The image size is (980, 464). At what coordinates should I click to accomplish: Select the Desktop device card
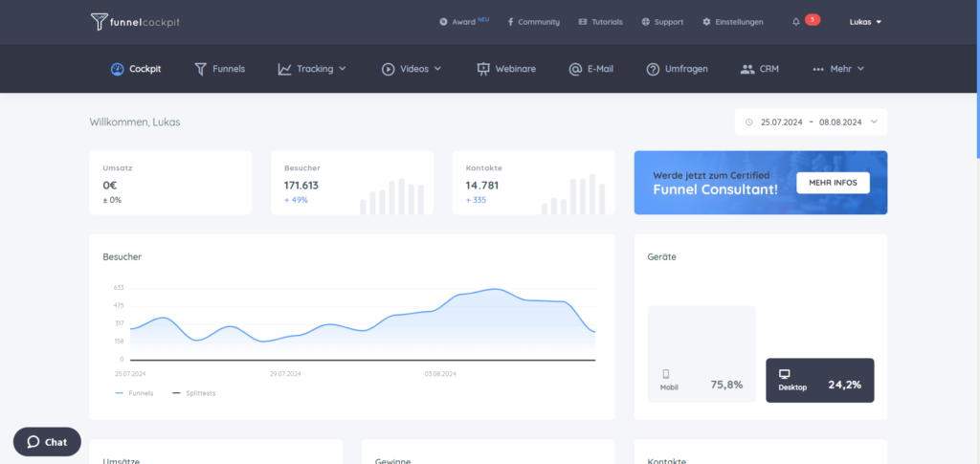click(x=820, y=381)
